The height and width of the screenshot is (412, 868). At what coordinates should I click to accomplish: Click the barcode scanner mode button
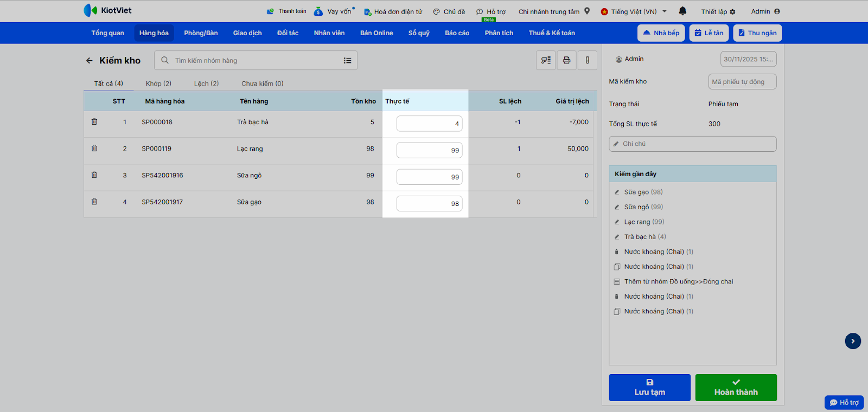tap(546, 60)
